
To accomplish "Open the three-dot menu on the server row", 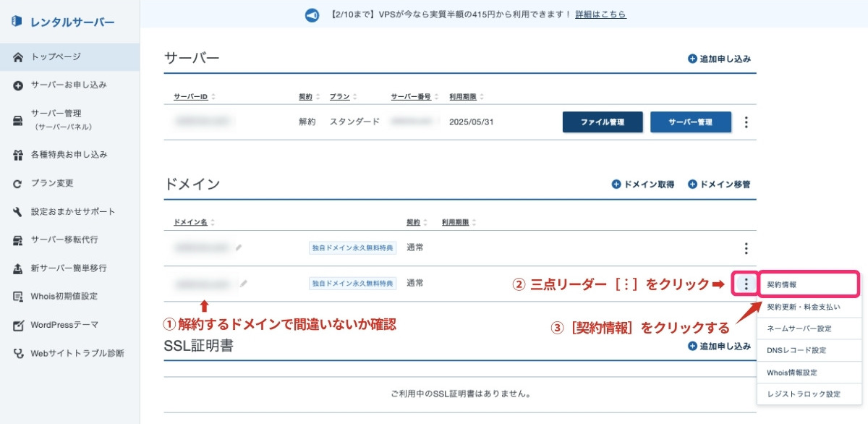I will coord(746,122).
